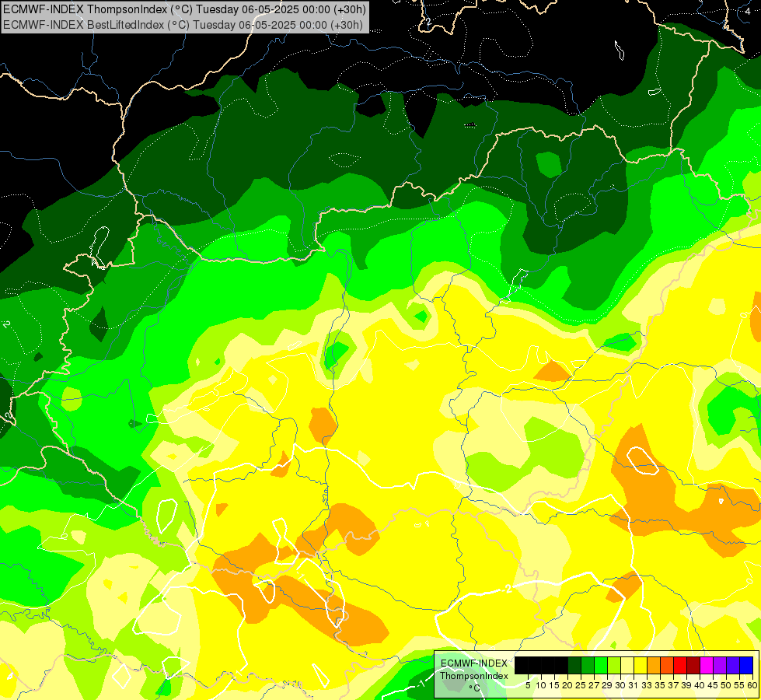761x700 pixels.
Task: Select the dark green 20–25 legend swatch
Action: pos(574,665)
